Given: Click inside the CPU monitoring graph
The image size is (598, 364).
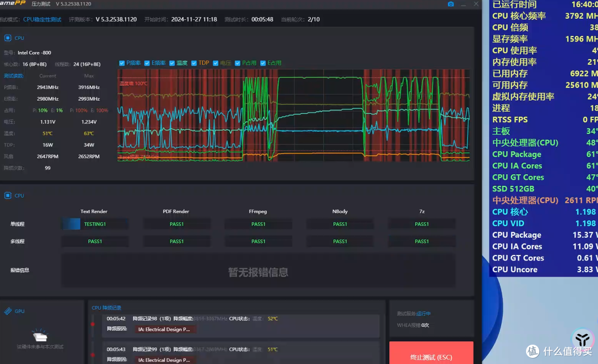Looking at the screenshot, I should tap(293, 115).
